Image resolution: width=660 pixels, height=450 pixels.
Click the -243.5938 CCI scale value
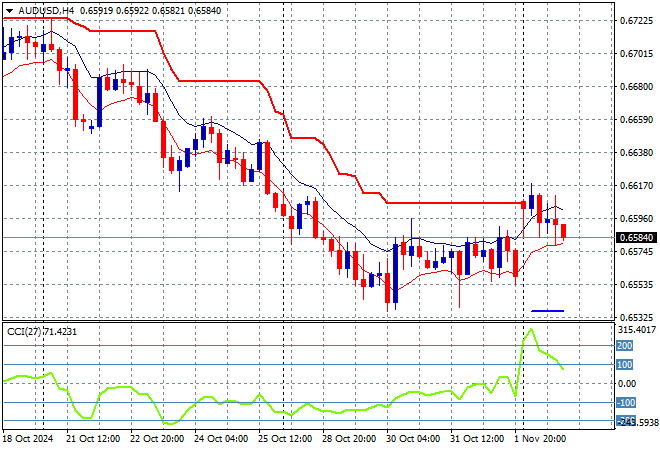click(x=637, y=421)
